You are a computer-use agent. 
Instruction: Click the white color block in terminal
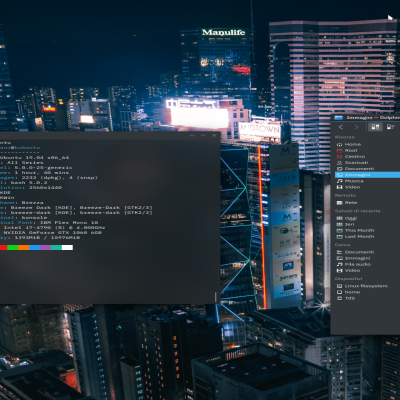[67, 247]
